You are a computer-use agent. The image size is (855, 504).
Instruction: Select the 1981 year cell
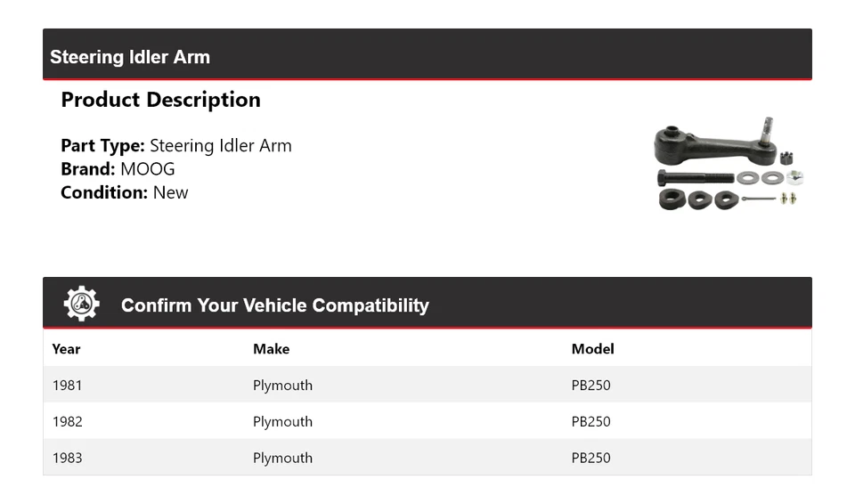coord(67,386)
